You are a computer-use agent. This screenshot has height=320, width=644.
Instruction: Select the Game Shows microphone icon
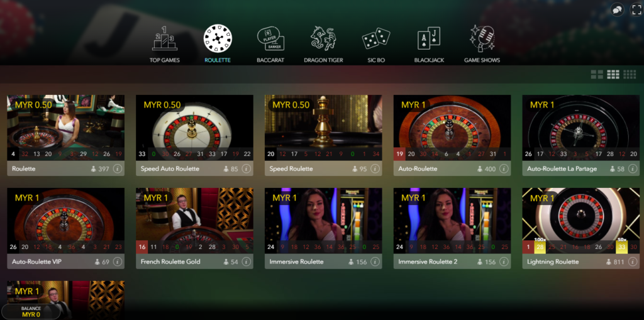[x=482, y=38]
